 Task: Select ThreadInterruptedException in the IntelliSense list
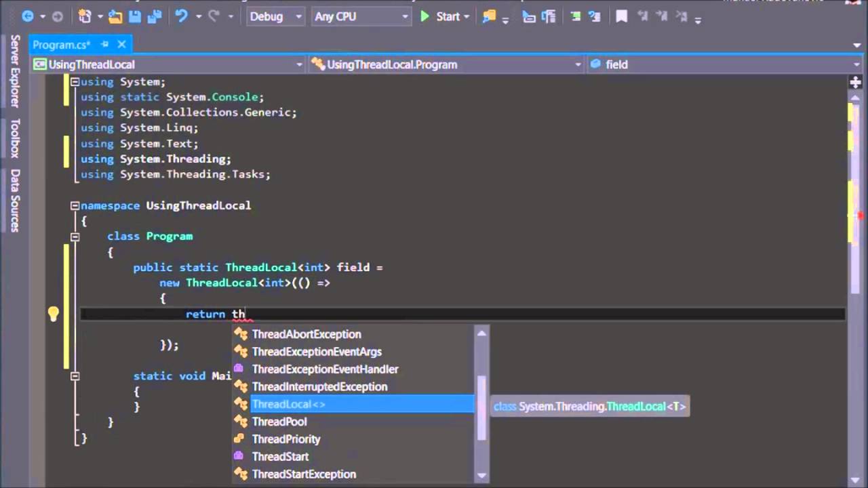(x=353, y=387)
